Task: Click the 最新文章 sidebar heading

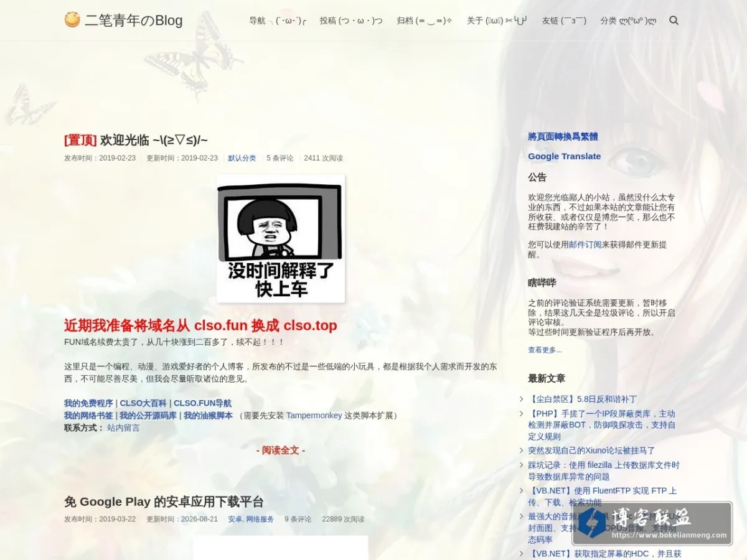Action: click(547, 378)
